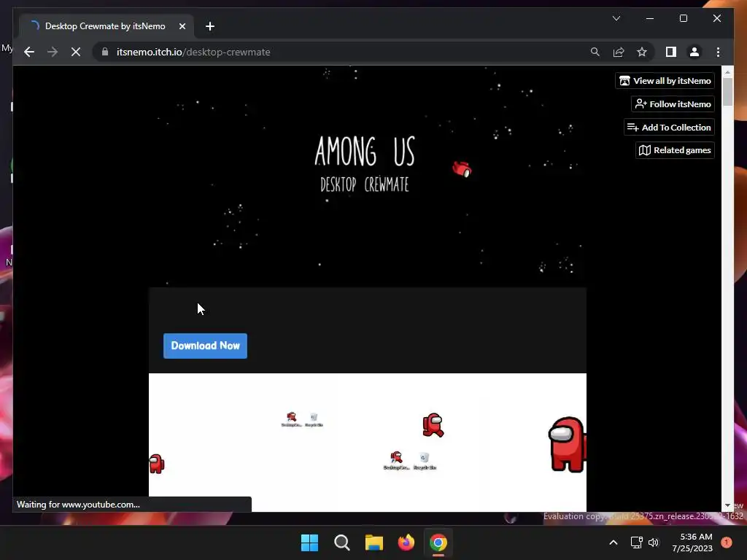Viewport: 747px width, 560px height.
Task: Click the Download Now button
Action: pos(205,346)
